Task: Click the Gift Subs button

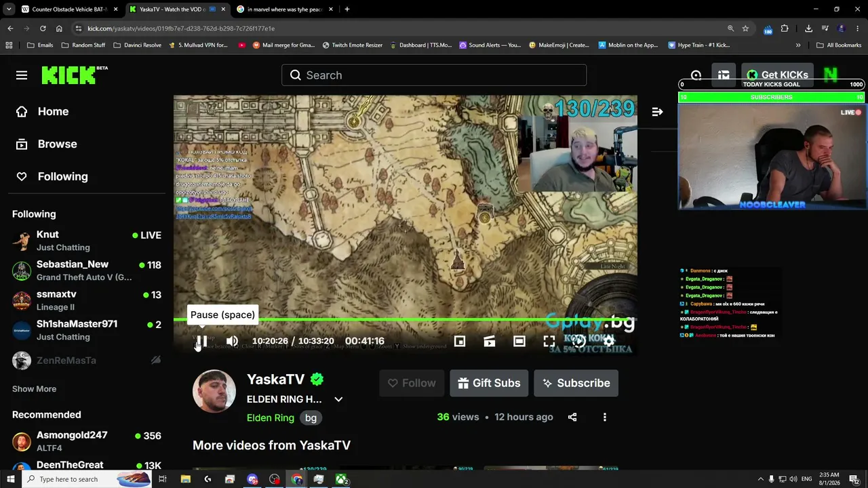Action: pos(489,383)
